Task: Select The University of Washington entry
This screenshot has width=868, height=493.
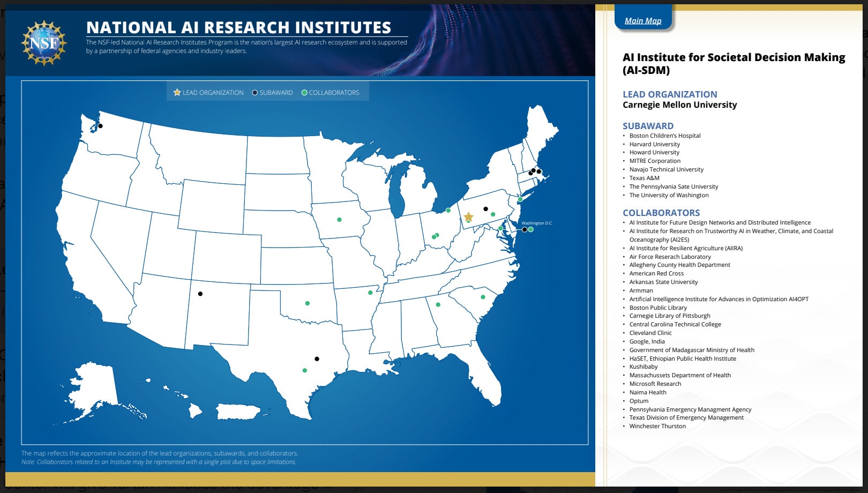Action: (x=669, y=195)
